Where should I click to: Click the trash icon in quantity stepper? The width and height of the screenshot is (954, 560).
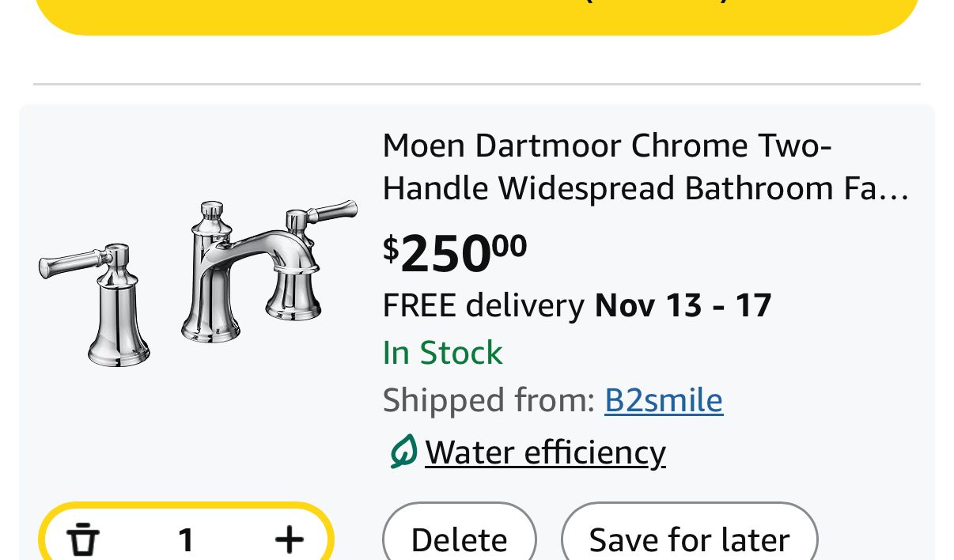[83, 540]
